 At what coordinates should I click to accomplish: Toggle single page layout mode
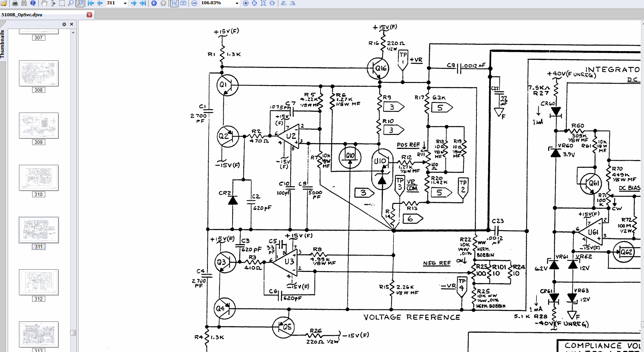click(174, 3)
